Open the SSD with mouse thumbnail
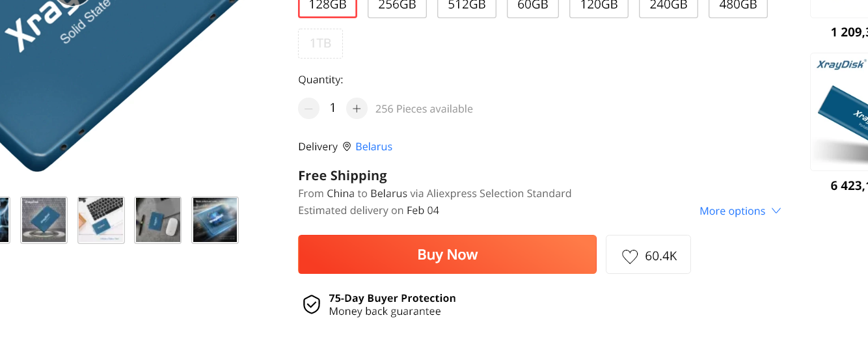This screenshot has height=350, width=868. pos(157,220)
